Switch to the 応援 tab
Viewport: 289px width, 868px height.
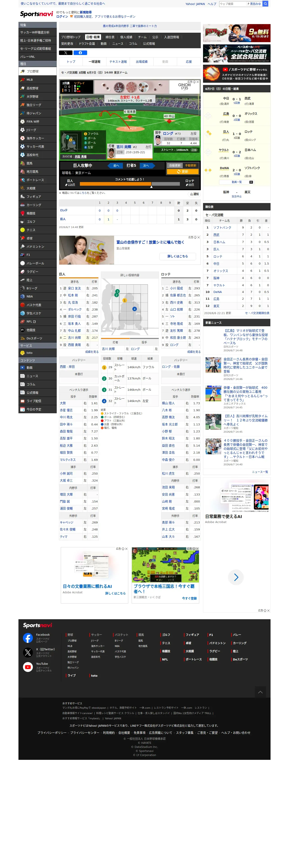[189, 62]
